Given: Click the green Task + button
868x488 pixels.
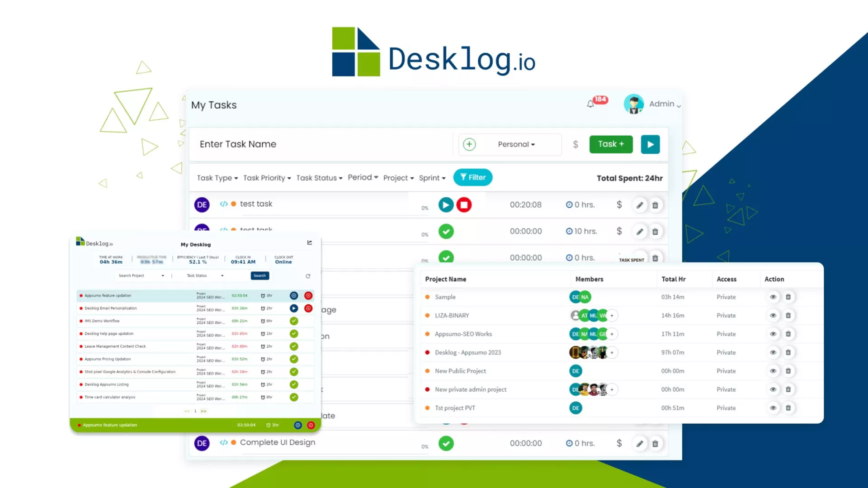Looking at the screenshot, I should (611, 144).
